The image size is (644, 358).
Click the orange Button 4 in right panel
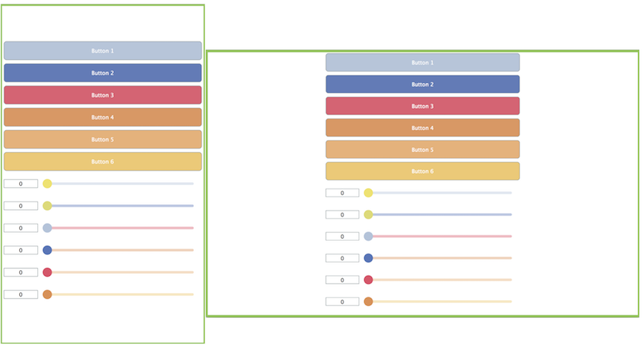click(x=422, y=128)
